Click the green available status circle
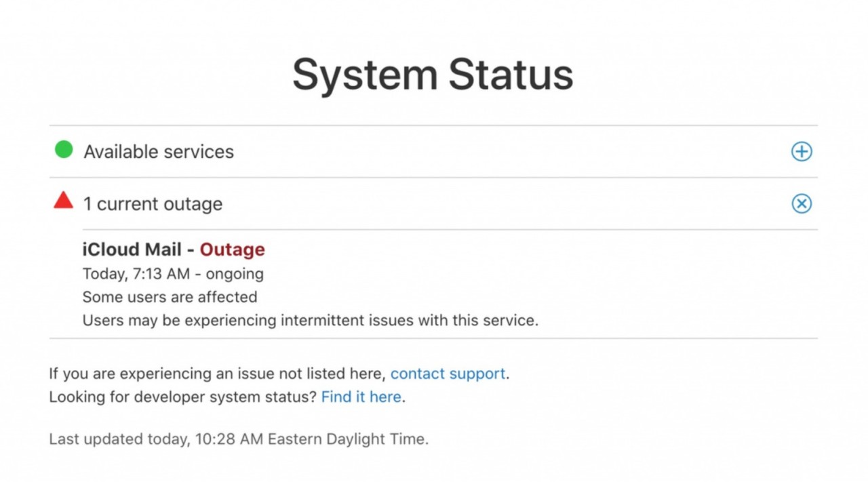Screen dimensions: 868x482 pos(64,150)
